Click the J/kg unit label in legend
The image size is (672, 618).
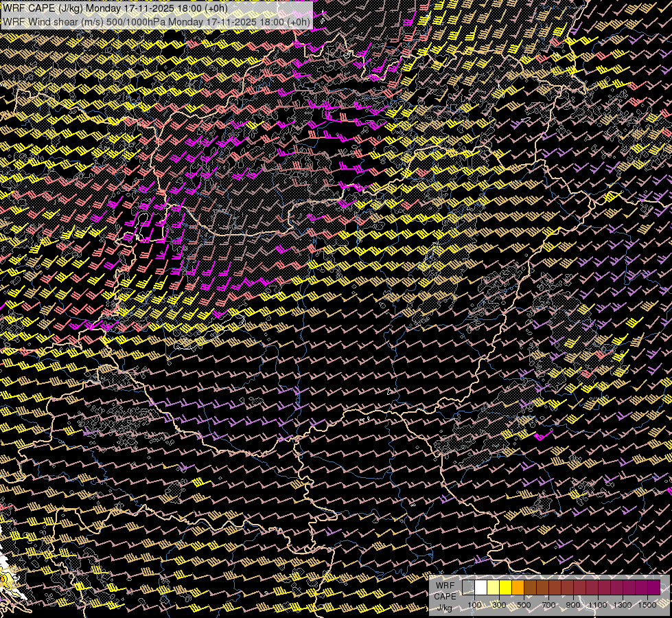445,608
